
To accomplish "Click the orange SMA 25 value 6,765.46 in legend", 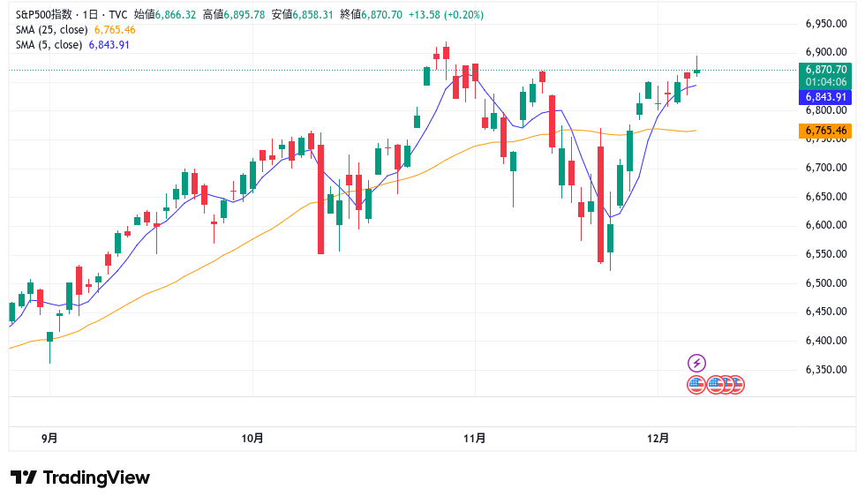I will point(115,30).
